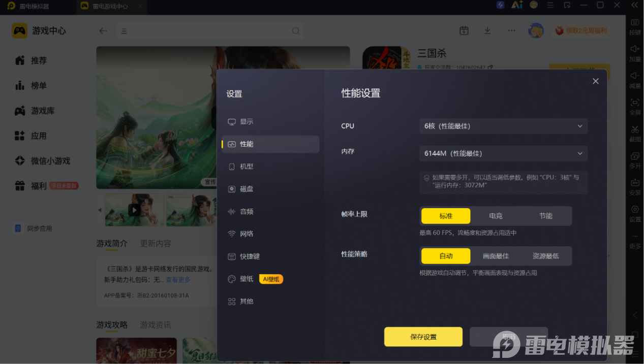Click 更多 more tools in right toolbar
Image resolution: width=644 pixels, height=364 pixels.
635,241
